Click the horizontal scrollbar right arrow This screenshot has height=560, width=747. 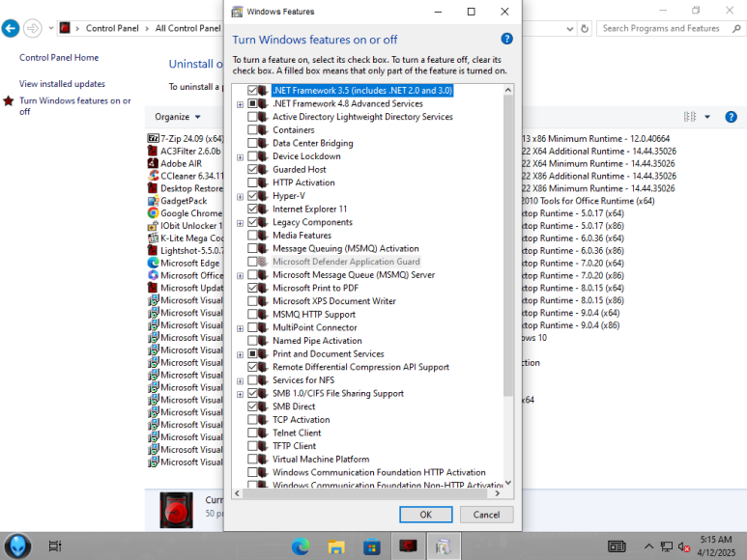pyautogui.click(x=498, y=493)
